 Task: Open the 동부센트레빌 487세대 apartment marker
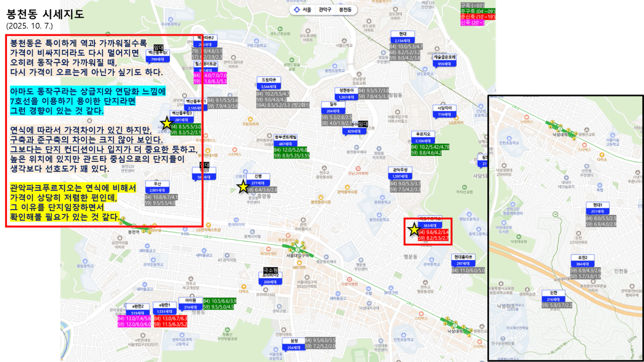pyautogui.click(x=285, y=141)
